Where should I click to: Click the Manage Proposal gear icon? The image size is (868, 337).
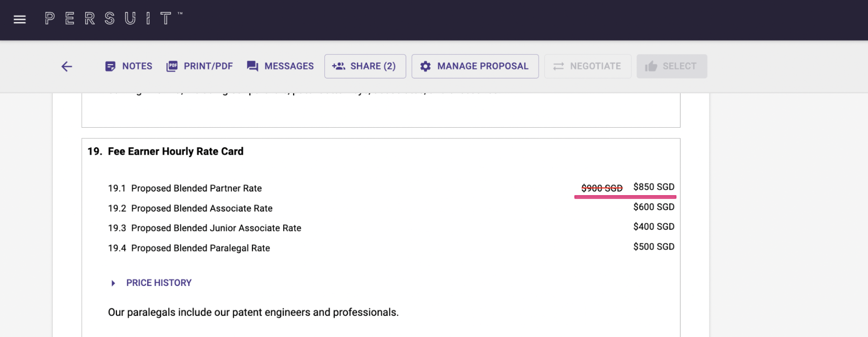tap(426, 67)
